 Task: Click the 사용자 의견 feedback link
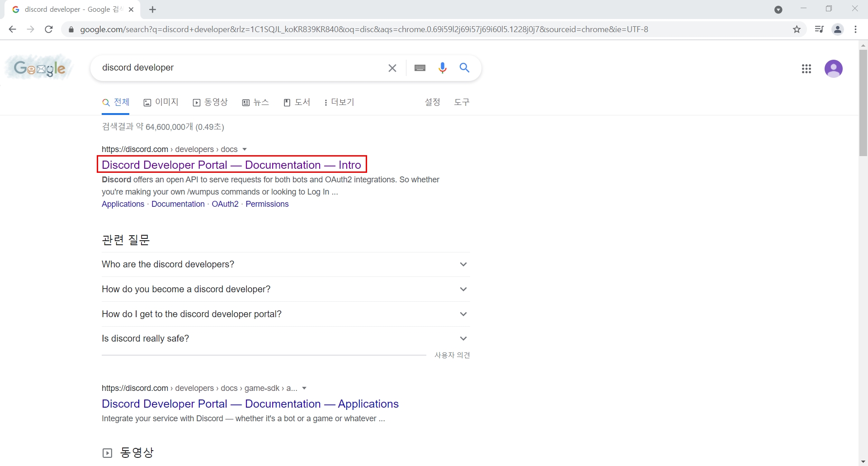pos(452,355)
